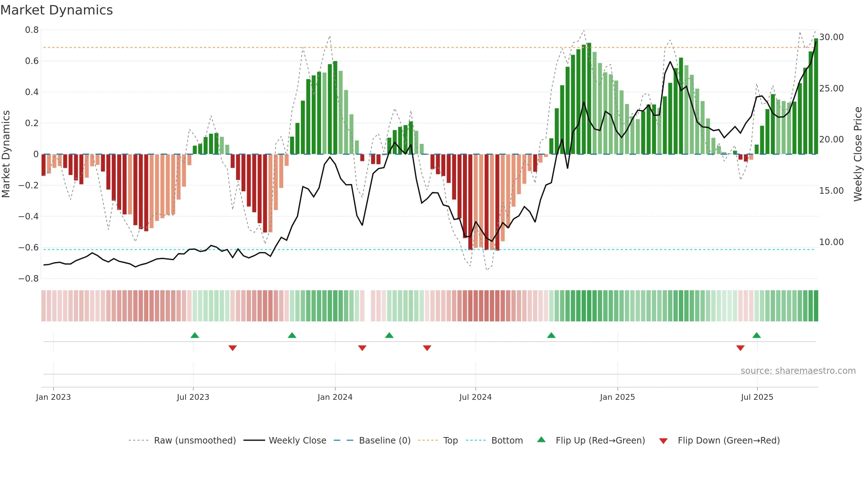Click the Market Dynamics chart title
This screenshot has width=868, height=488.
[x=57, y=10]
